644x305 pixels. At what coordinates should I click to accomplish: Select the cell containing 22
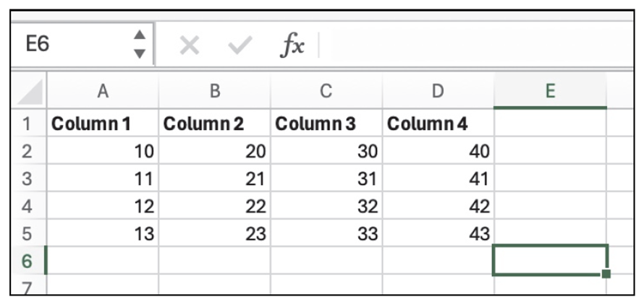[214, 207]
